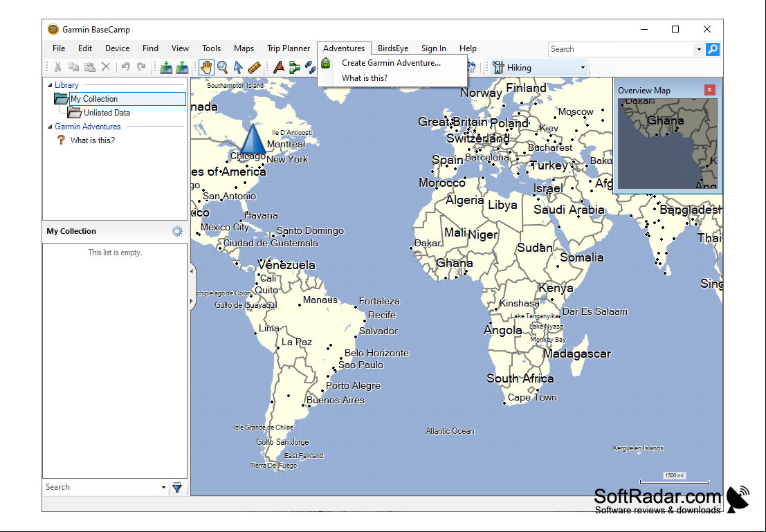Click the gear icon in My Collection panel
Viewport: 766px width, 532px height.
(x=177, y=231)
